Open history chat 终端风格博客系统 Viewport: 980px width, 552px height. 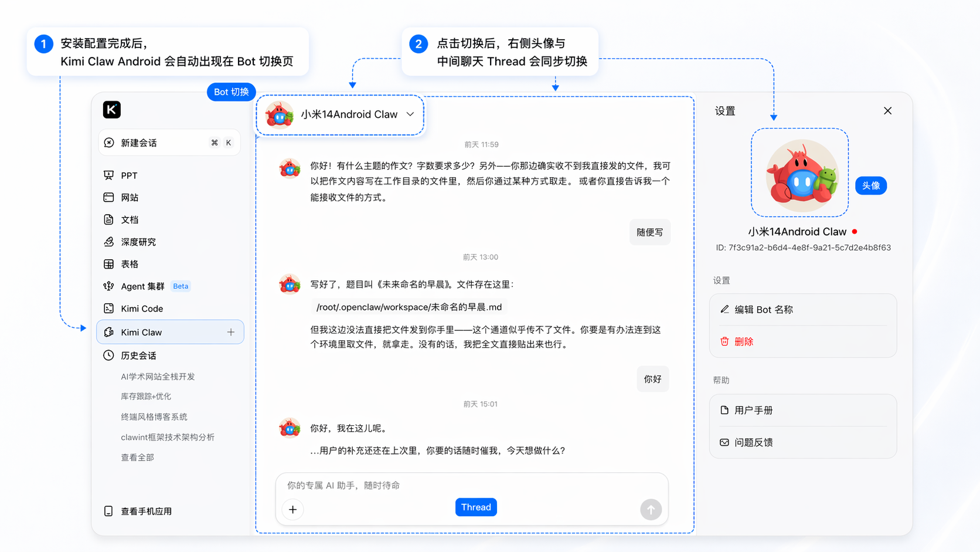coord(154,417)
